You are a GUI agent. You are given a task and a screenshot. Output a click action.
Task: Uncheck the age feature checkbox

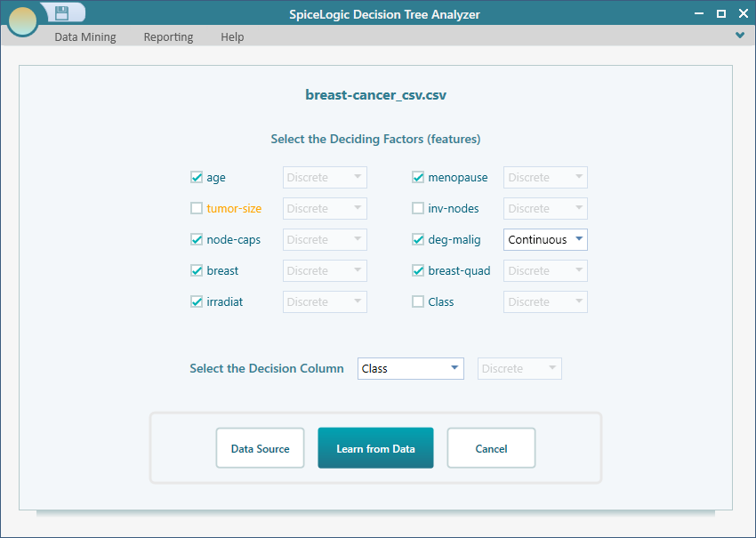[197, 177]
